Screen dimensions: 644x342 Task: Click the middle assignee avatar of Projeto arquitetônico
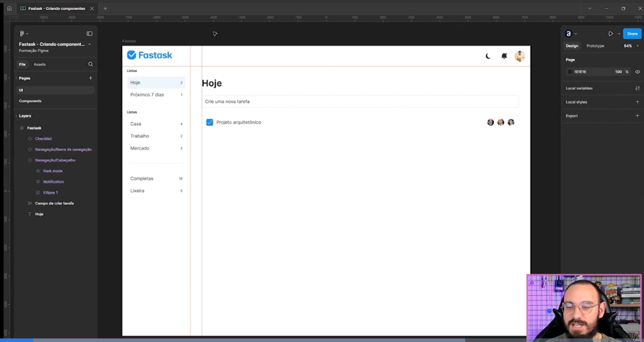(501, 122)
